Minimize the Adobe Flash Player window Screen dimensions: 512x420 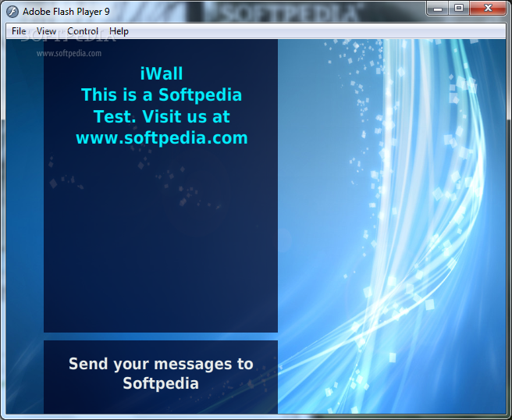click(438, 8)
